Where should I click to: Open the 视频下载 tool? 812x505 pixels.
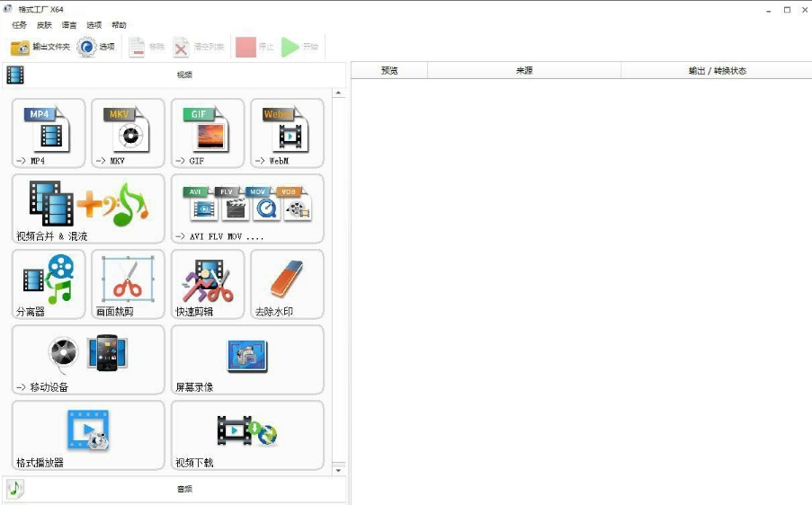point(247,435)
